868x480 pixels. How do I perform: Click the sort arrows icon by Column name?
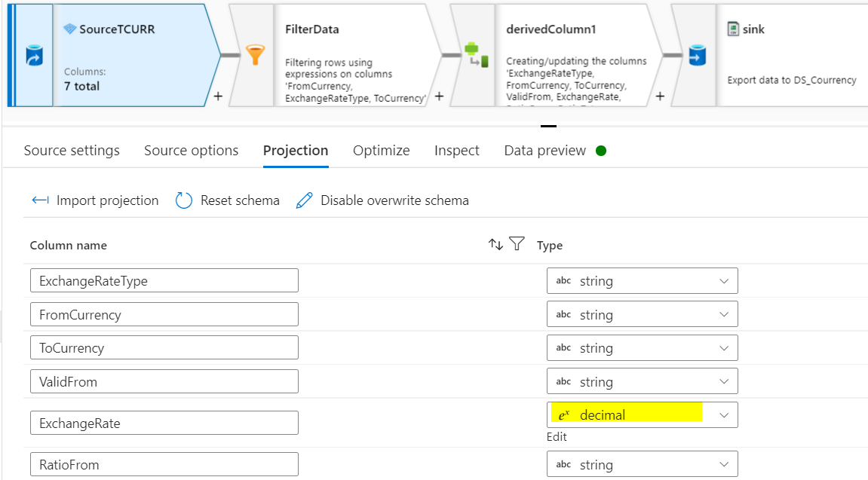(495, 244)
